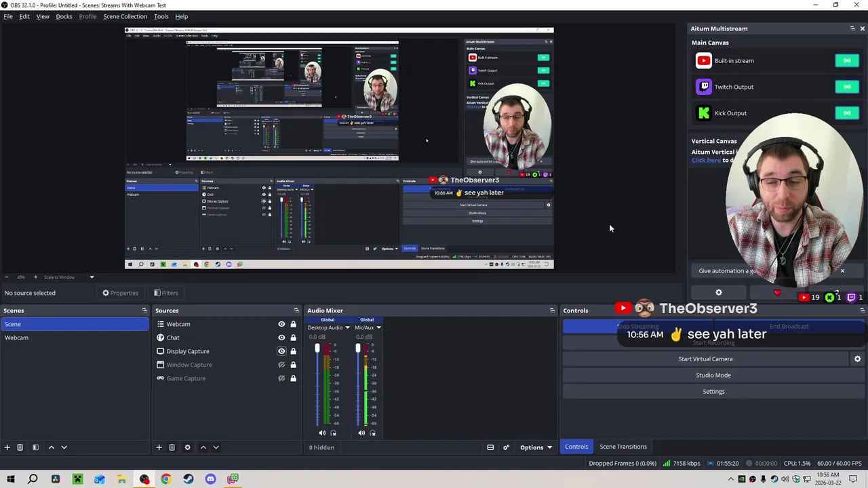This screenshot has width=868, height=488.
Task: Zoom out preview with minus icon
Action: coord(6,277)
